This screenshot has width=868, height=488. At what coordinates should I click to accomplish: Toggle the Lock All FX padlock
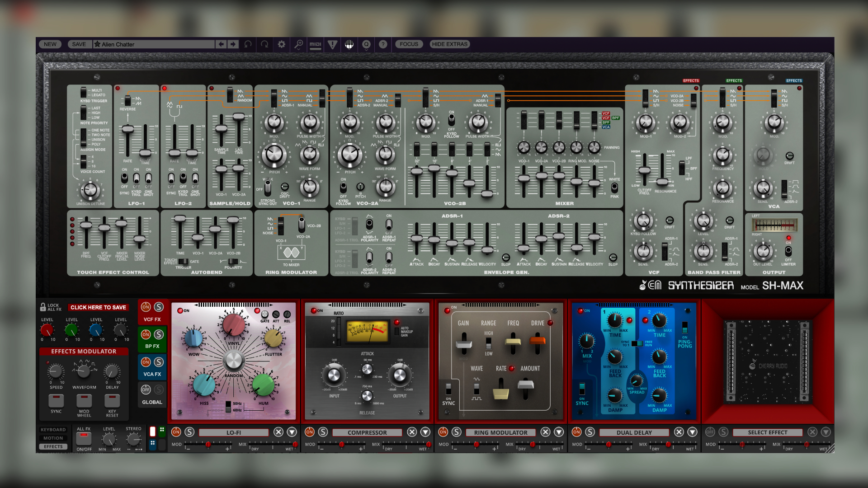pyautogui.click(x=43, y=307)
